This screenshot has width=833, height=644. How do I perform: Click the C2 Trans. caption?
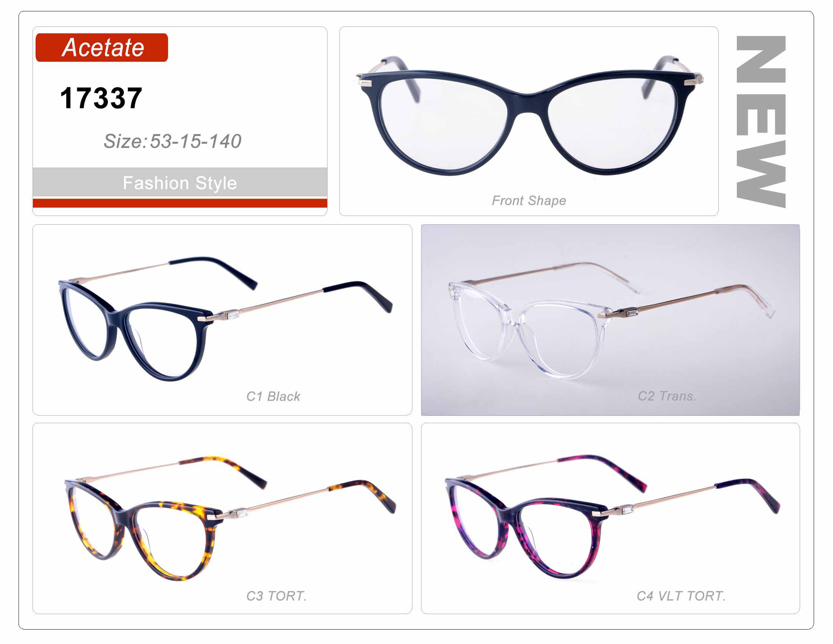tap(667, 396)
